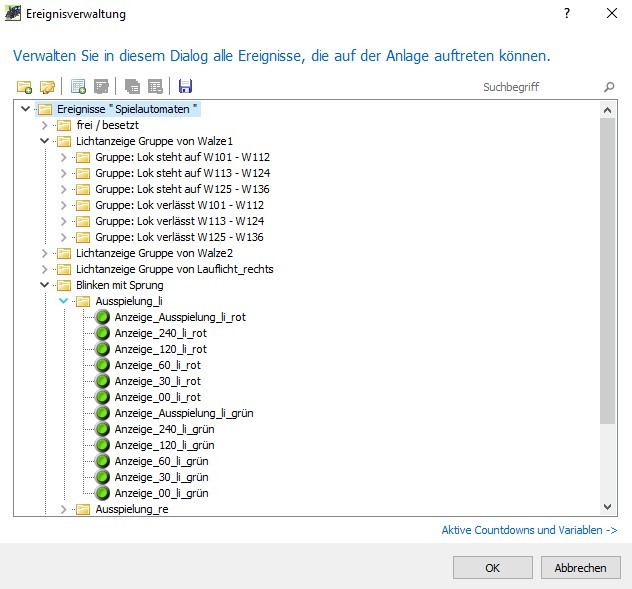Click the tree scrollbar down arrow
The image size is (632, 589).
607,507
